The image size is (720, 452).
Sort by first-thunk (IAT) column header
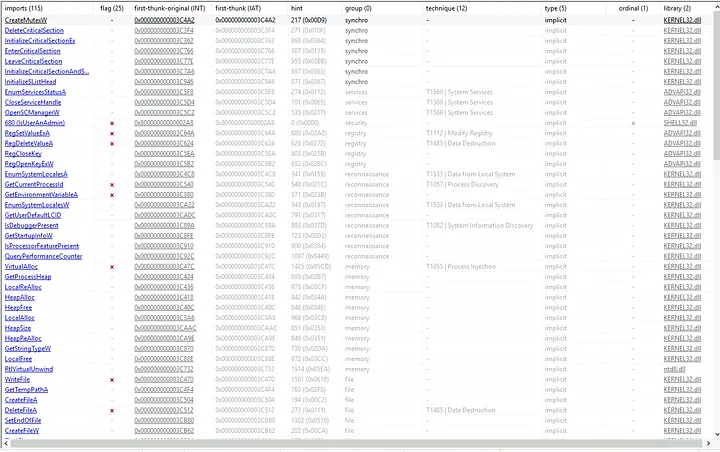(238, 8)
